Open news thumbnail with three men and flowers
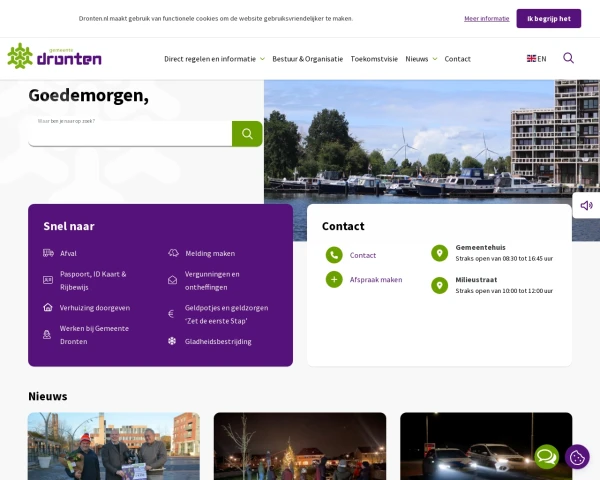Viewport: 600px width, 480px height. coord(114,446)
